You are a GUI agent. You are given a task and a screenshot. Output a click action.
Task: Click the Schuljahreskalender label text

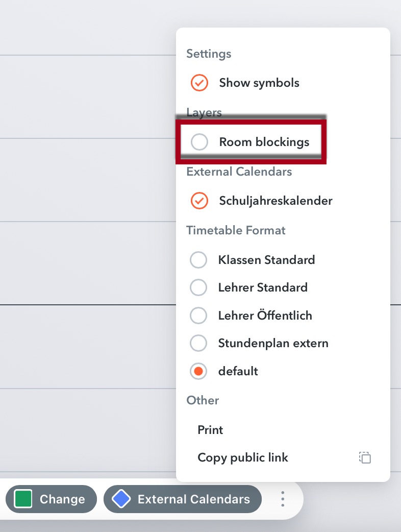(x=275, y=201)
